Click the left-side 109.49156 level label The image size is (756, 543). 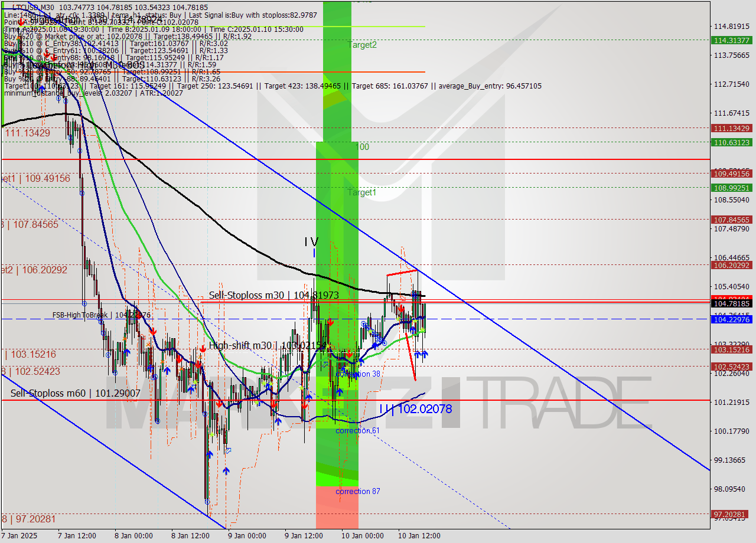[x=35, y=178]
